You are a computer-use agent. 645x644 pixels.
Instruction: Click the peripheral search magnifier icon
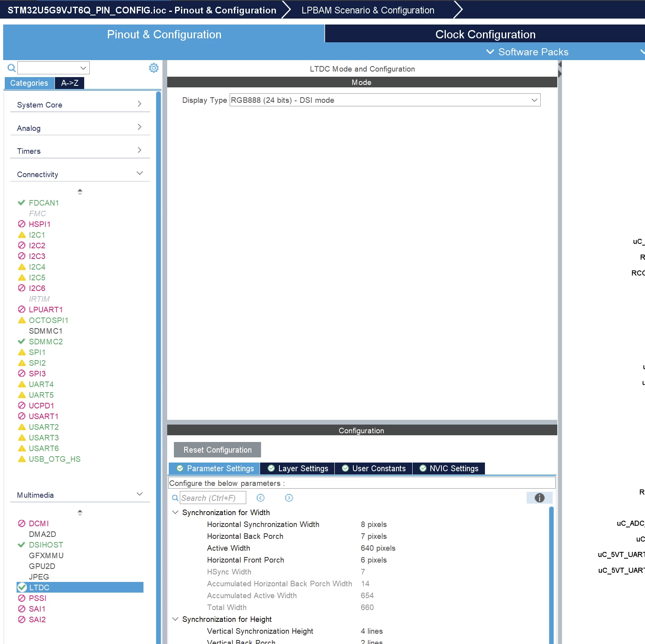click(11, 68)
